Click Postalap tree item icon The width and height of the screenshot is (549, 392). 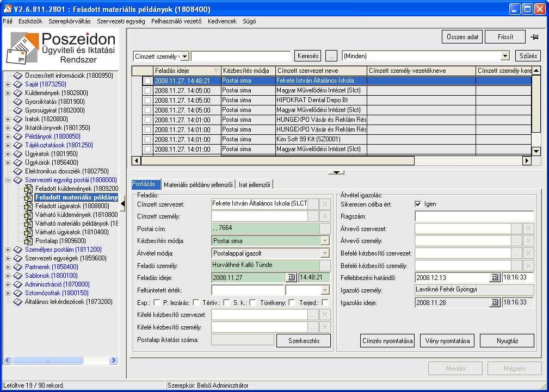pyautogui.click(x=28, y=241)
